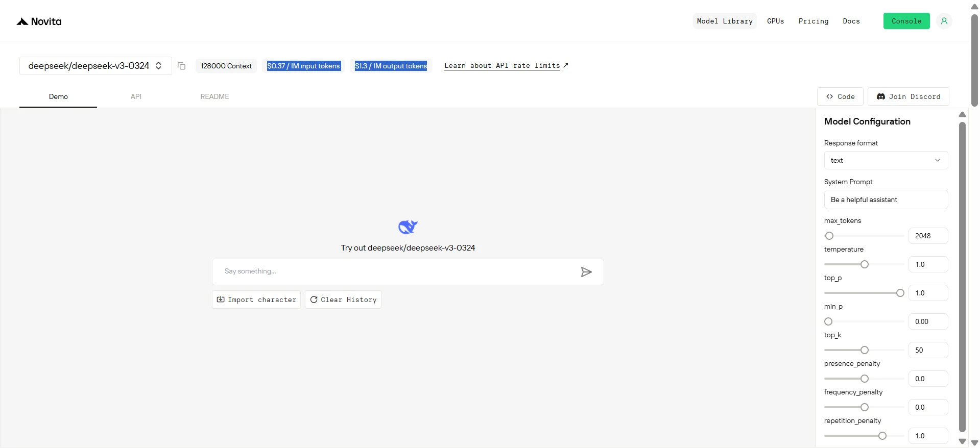Click the max_tokens slider handle

tap(829, 236)
